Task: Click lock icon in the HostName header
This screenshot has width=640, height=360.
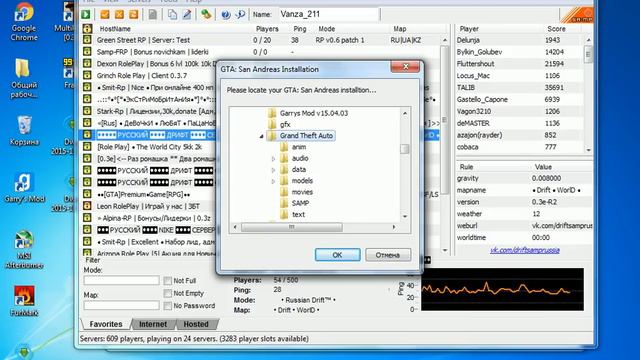Action: (x=87, y=29)
